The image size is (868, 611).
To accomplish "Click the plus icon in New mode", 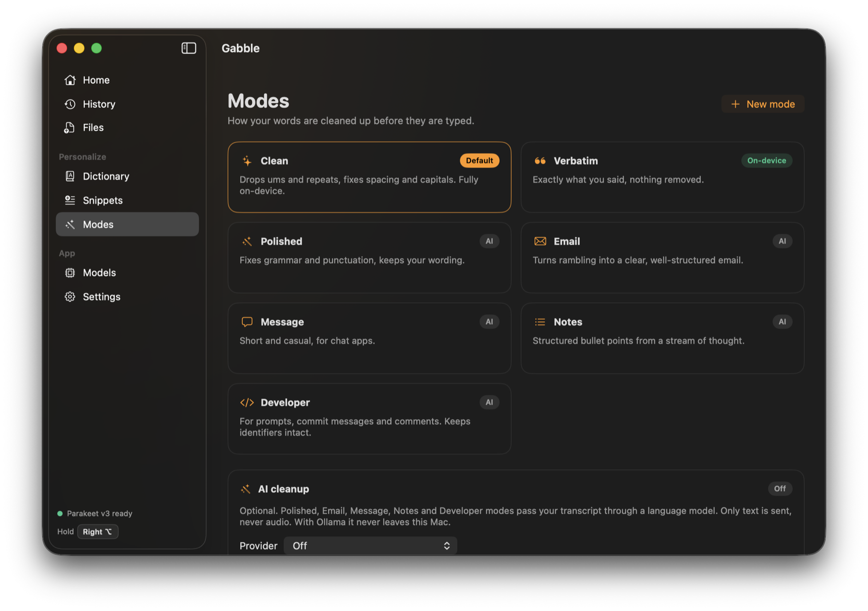I will pyautogui.click(x=735, y=104).
